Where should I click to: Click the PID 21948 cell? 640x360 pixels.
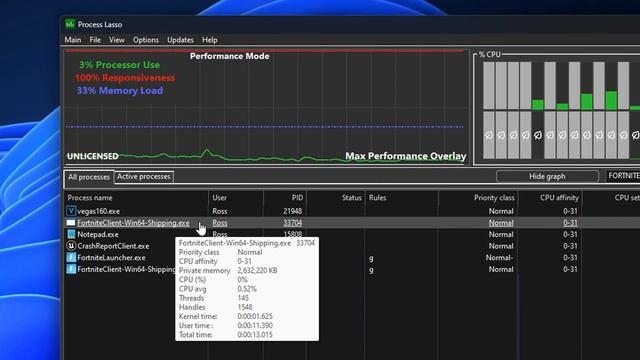(293, 211)
